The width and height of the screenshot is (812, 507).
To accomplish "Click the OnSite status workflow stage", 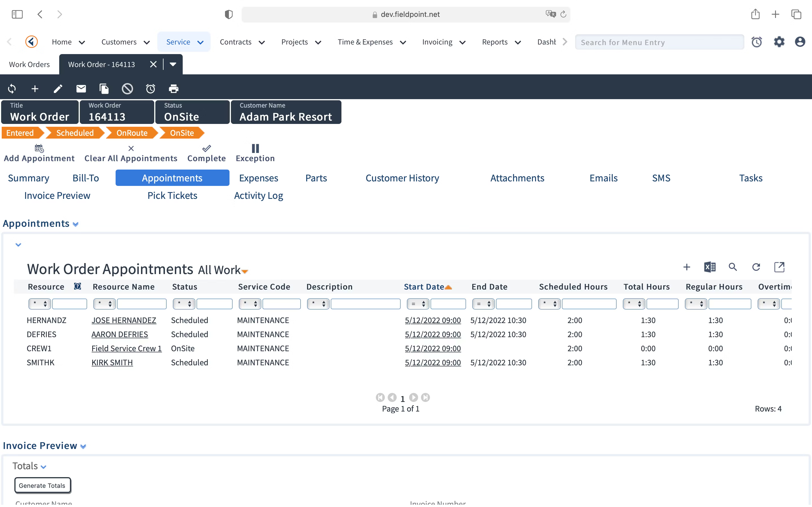I will pos(181,133).
